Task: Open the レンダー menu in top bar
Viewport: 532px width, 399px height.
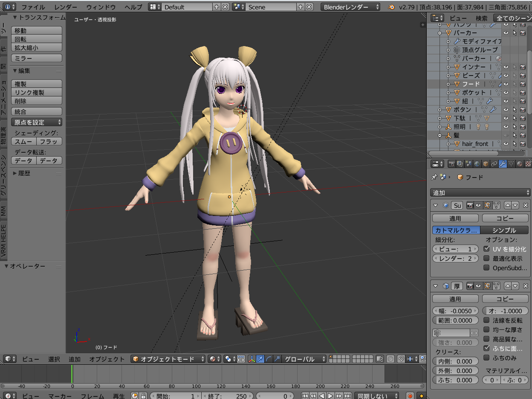Action: pyautogui.click(x=66, y=7)
